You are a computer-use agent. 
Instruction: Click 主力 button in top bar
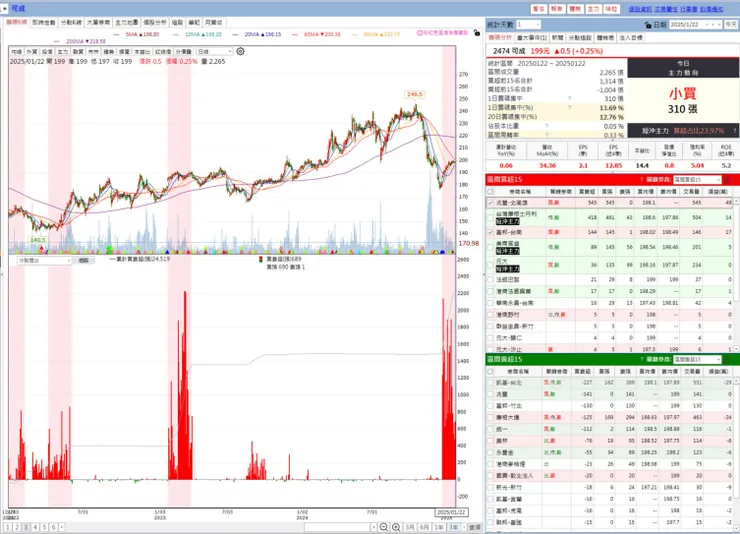(593, 9)
